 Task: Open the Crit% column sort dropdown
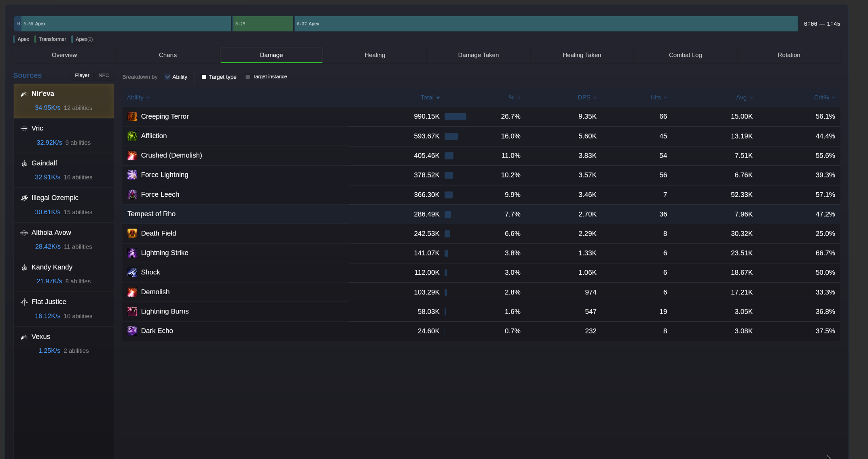(x=834, y=97)
